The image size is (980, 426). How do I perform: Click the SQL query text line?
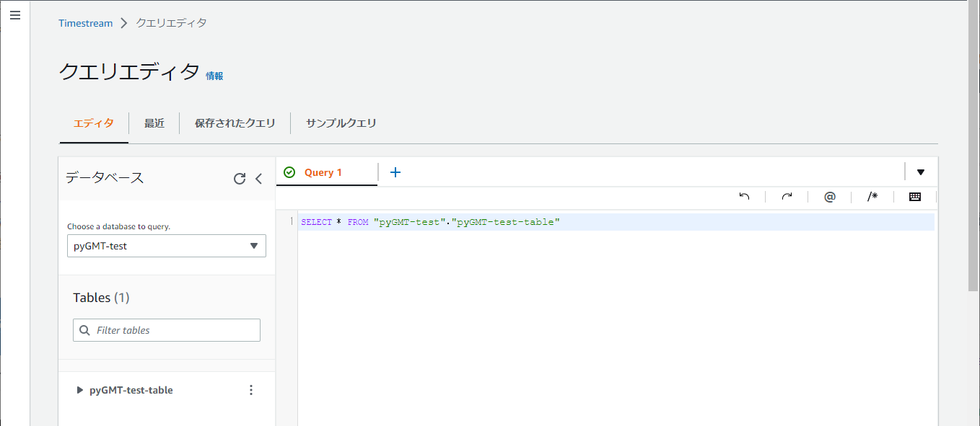click(x=431, y=222)
